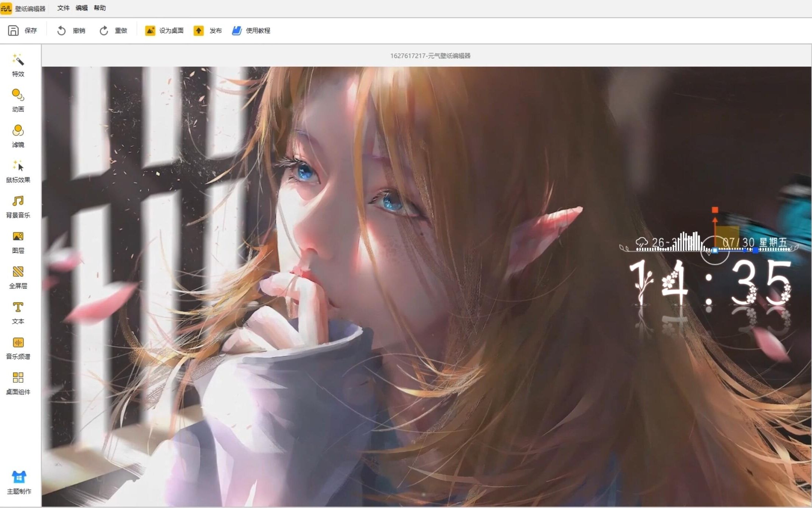Image resolution: width=812 pixels, height=508 pixels.
Task: Open the 编辑 edit menu
Action: (81, 8)
